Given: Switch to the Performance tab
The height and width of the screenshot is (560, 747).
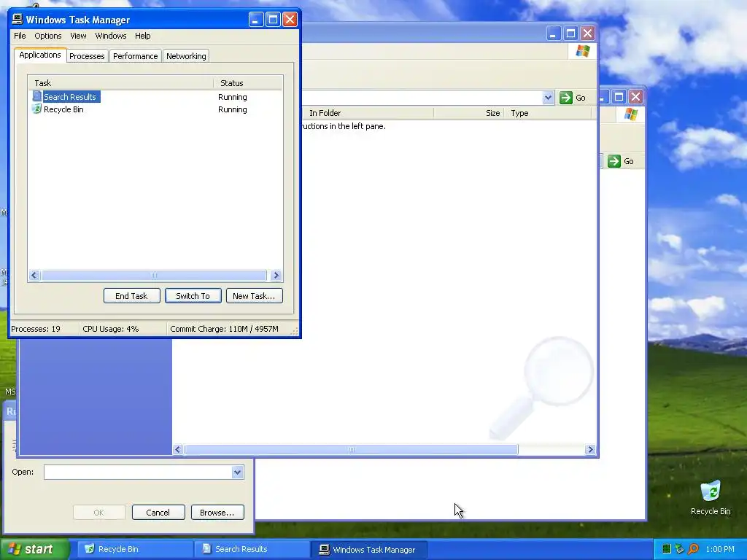Looking at the screenshot, I should coord(135,56).
